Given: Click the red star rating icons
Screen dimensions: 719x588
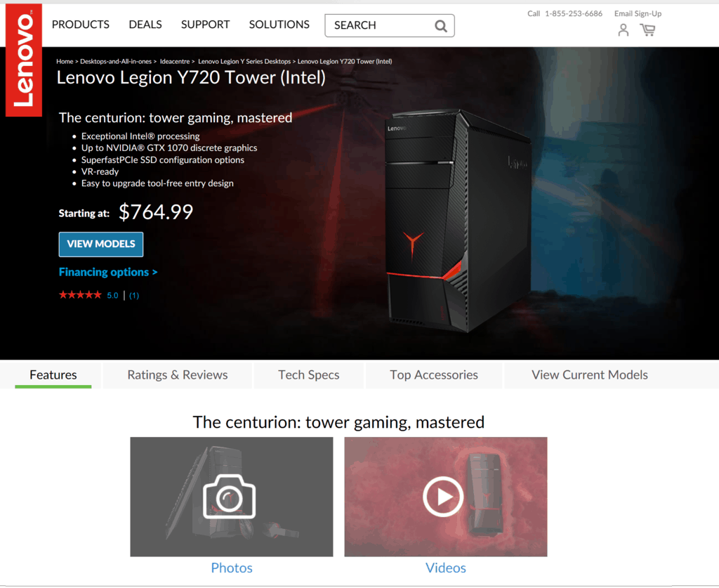Looking at the screenshot, I should click(80, 295).
